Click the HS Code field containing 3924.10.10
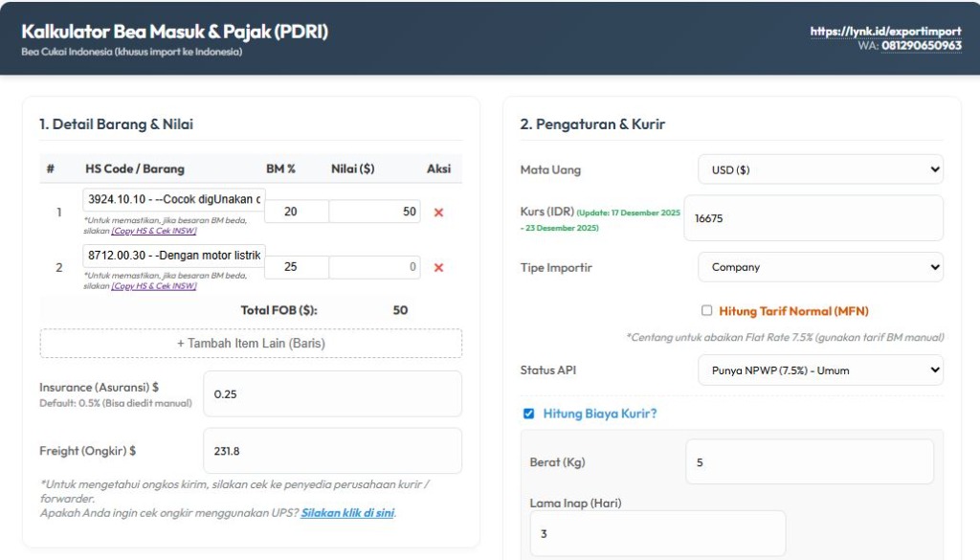980x560 pixels. click(x=173, y=199)
